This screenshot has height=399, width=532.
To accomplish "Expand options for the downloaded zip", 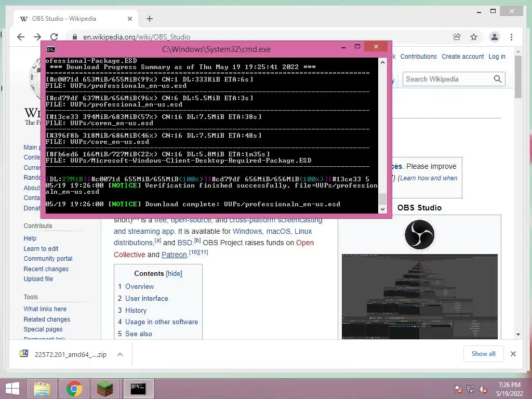I will coord(120,354).
